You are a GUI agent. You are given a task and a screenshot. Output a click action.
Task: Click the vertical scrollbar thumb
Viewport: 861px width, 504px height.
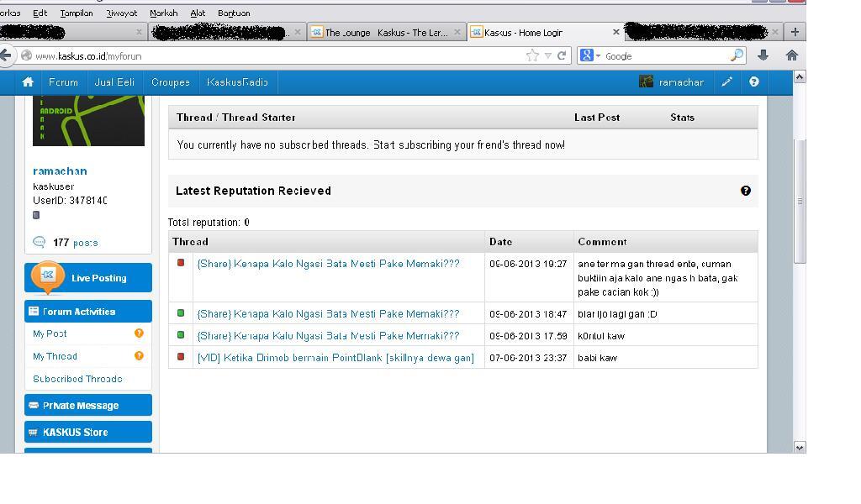point(800,202)
